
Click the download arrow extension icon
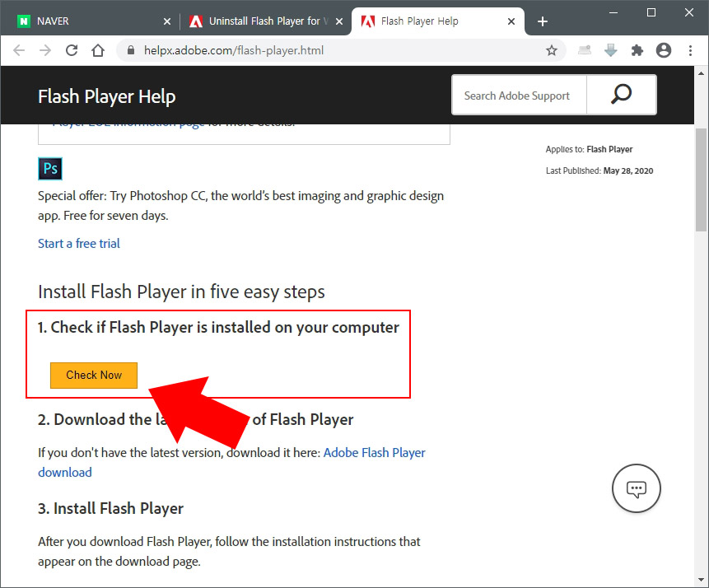[x=610, y=50]
